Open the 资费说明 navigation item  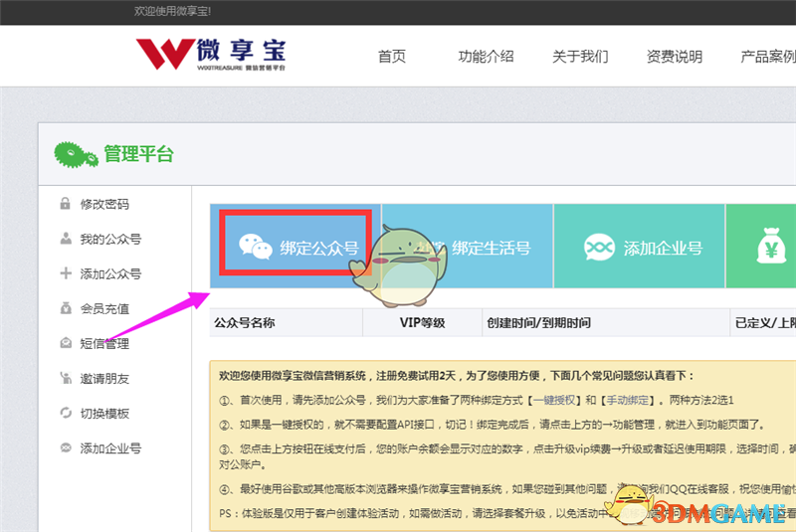(x=675, y=57)
